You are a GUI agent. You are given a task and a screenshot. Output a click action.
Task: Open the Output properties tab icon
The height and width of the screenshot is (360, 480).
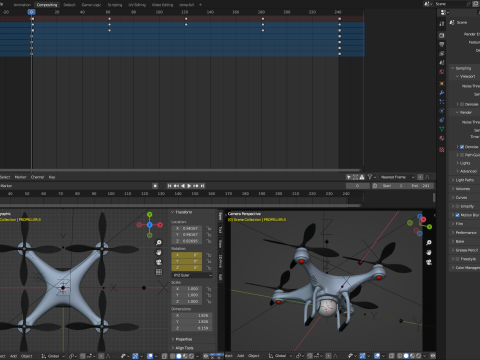click(x=442, y=44)
